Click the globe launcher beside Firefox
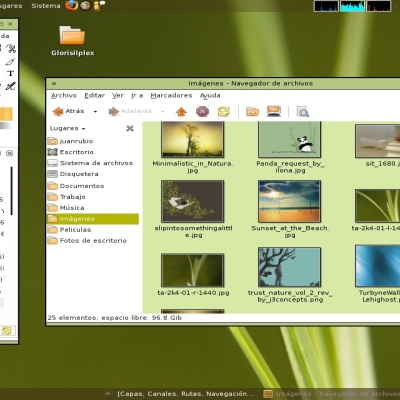 pyautogui.click(x=85, y=5)
